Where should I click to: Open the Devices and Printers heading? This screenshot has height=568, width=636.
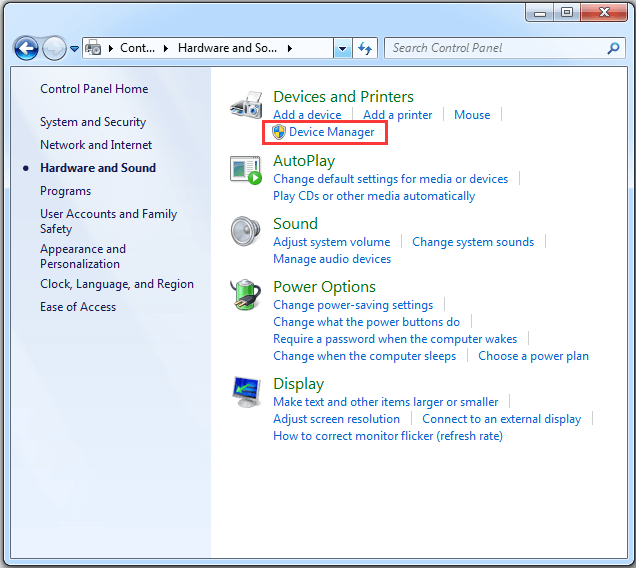coord(344,97)
